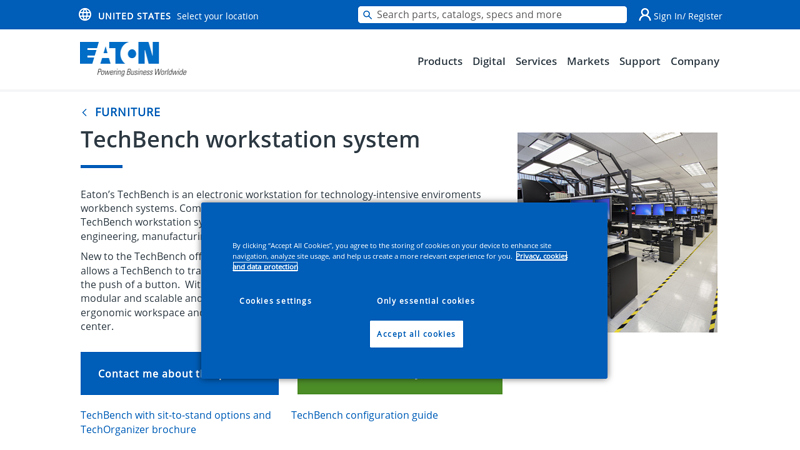Open the Services menu
Viewport: 800px width, 450px height.
[536, 61]
